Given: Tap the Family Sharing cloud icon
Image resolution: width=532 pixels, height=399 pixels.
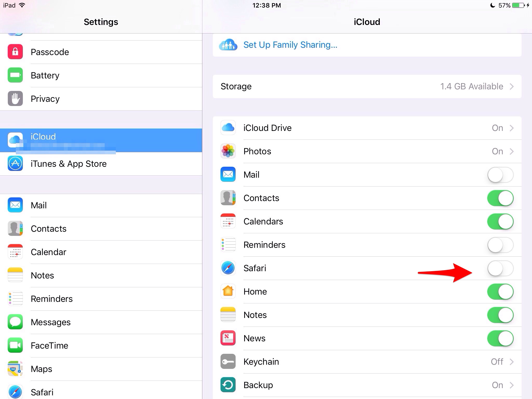Looking at the screenshot, I should [x=228, y=45].
